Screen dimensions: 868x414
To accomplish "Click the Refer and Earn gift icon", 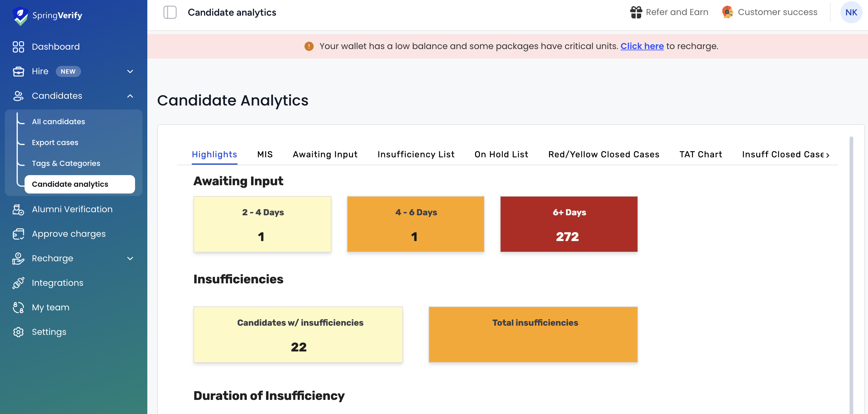I will click(x=636, y=13).
